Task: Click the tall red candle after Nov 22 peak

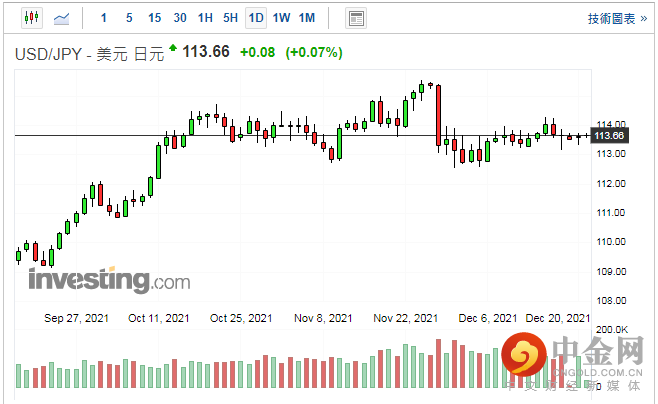Action: pos(439,116)
